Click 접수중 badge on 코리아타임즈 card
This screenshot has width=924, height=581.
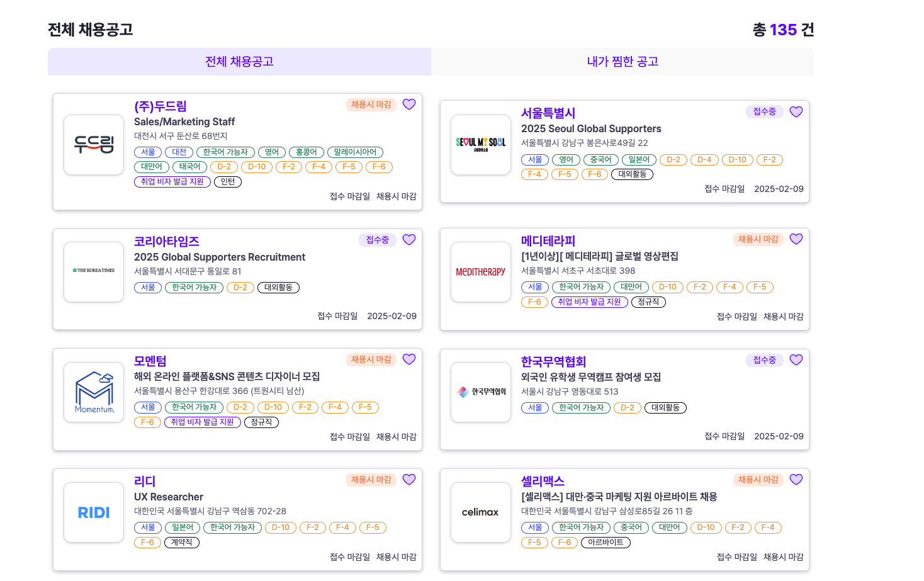(x=378, y=240)
